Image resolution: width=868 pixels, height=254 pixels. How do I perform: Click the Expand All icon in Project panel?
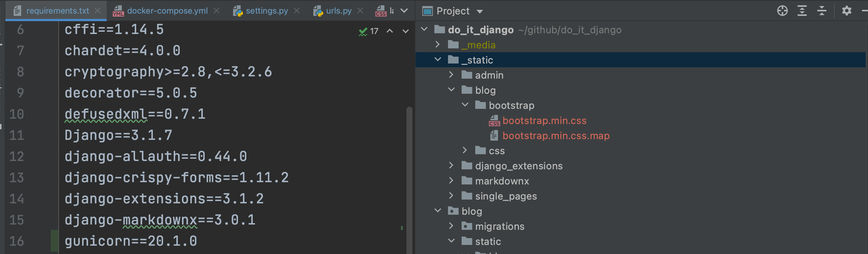802,11
